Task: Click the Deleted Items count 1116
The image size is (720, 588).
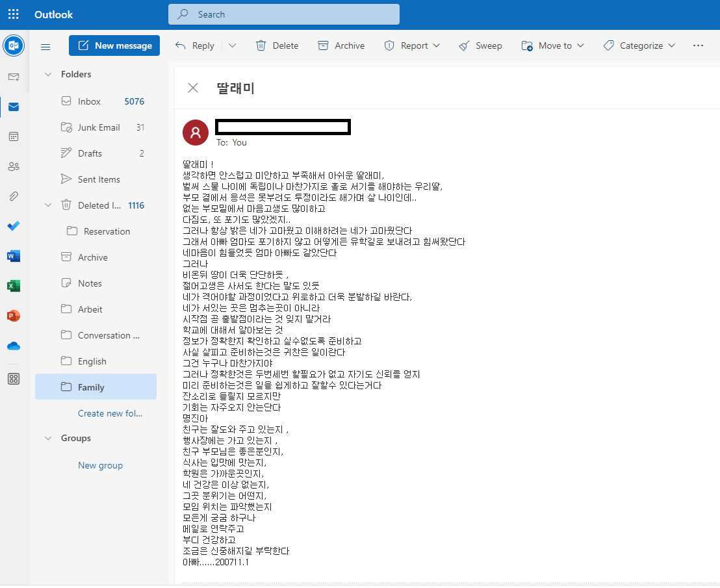Action: point(136,205)
